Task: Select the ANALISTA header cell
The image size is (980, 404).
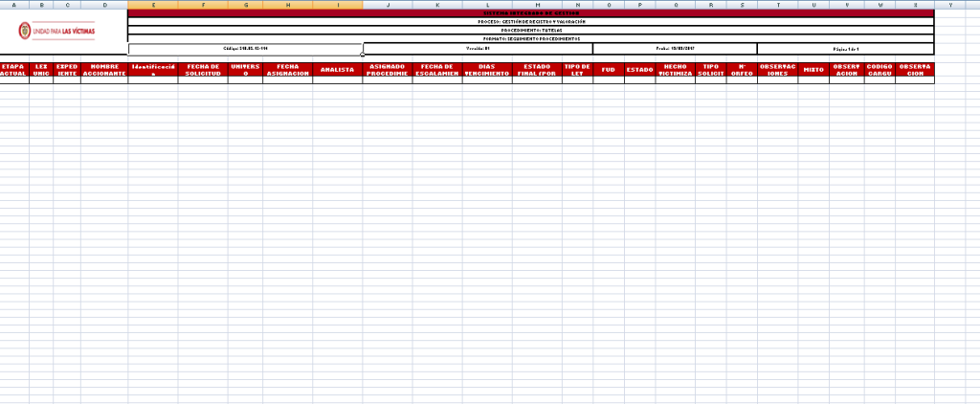Action: [338, 70]
